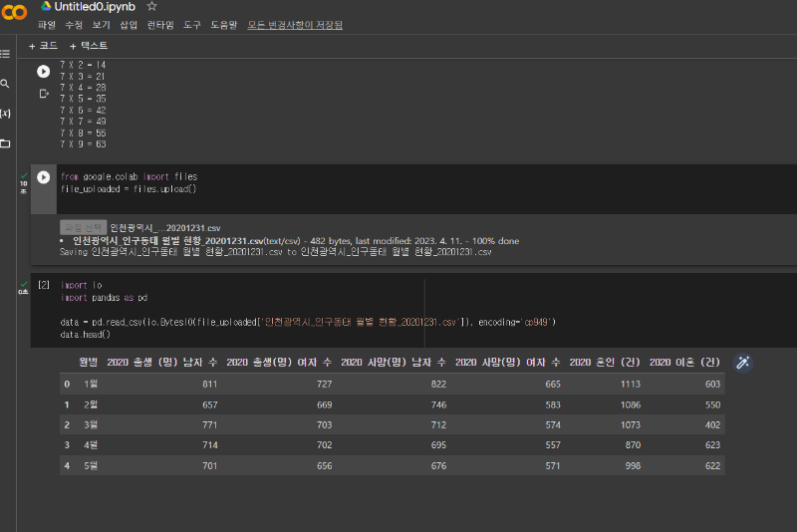
Task: Open the 런타임 menu
Action: (160, 25)
